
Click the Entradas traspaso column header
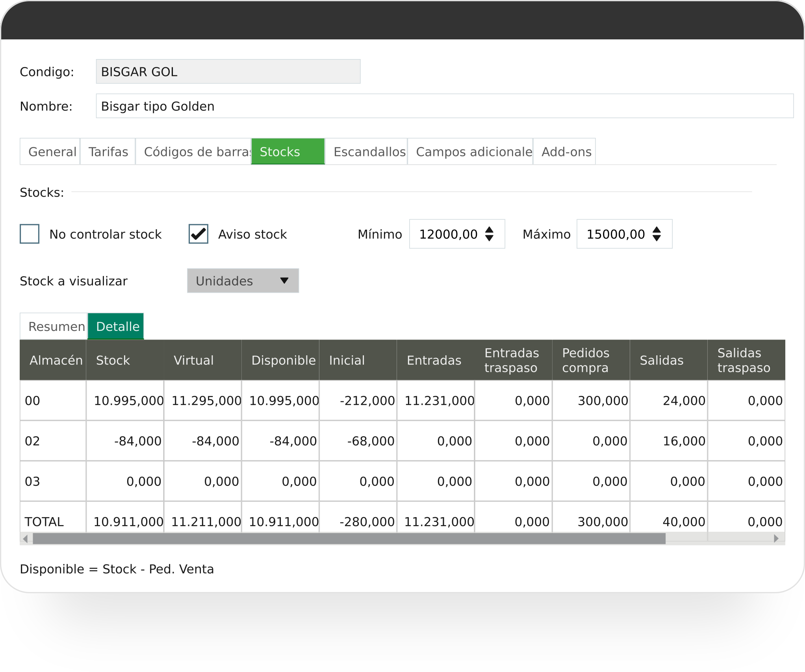tap(513, 360)
